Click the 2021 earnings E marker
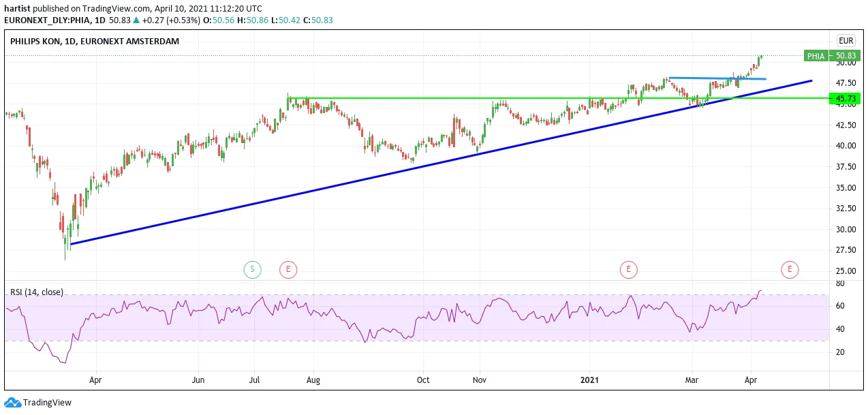This screenshot has width=868, height=415. [628, 270]
